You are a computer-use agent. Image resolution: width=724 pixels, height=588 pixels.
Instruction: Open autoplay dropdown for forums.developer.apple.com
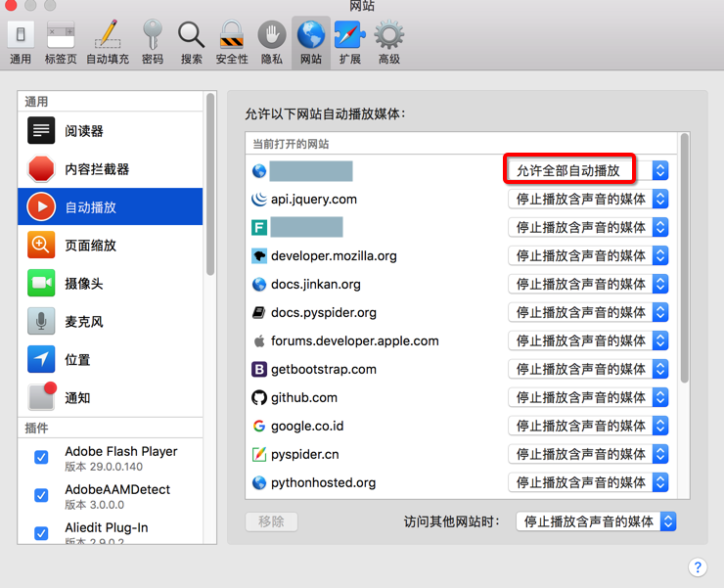point(588,340)
